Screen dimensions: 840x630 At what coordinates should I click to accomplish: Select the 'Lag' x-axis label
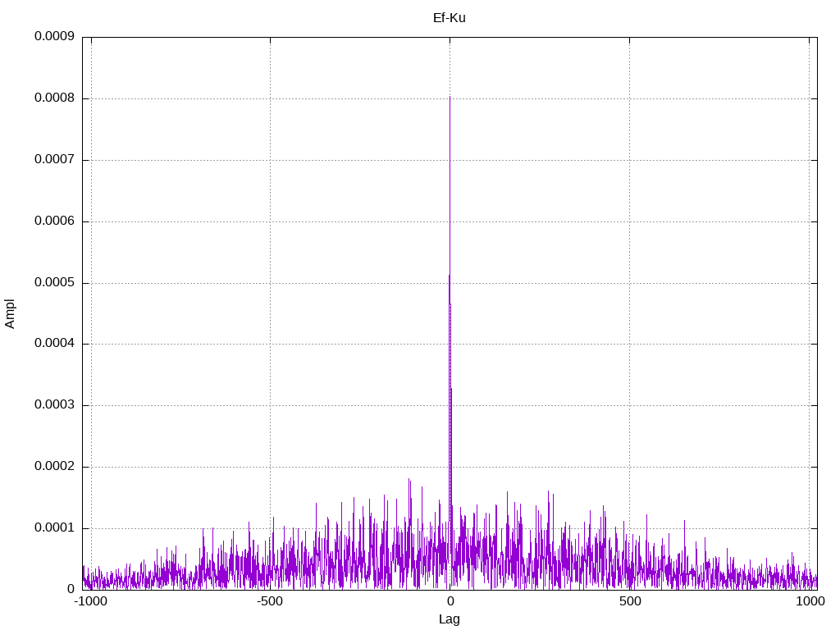click(x=449, y=619)
